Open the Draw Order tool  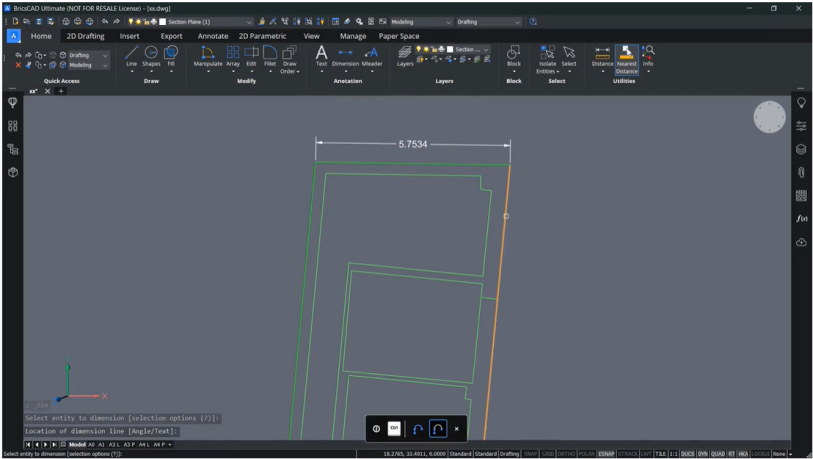click(289, 60)
